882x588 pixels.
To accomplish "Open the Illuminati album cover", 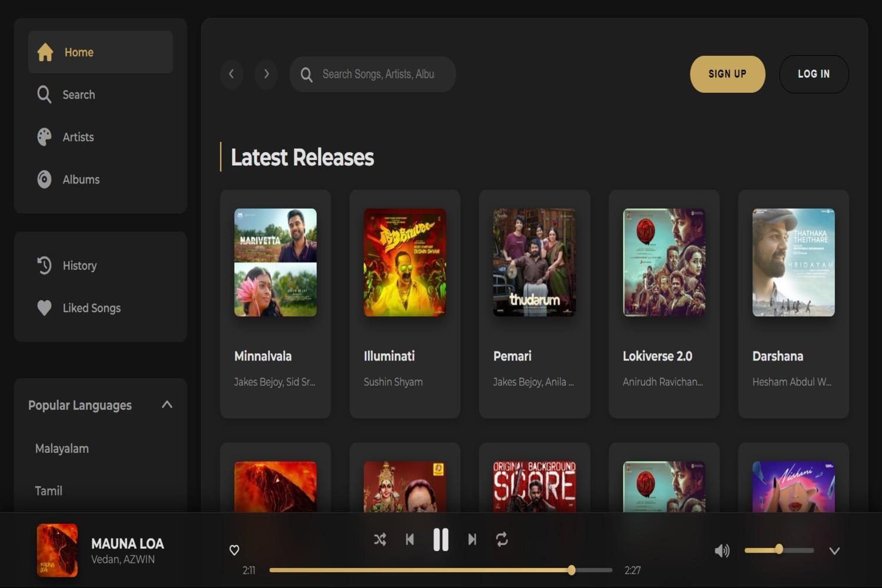I will click(405, 262).
